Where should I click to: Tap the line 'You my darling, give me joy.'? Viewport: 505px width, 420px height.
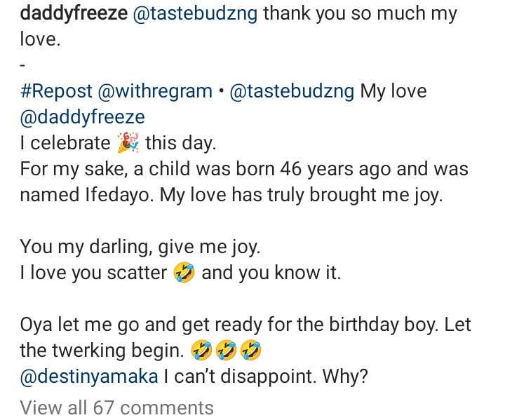pyautogui.click(x=140, y=248)
